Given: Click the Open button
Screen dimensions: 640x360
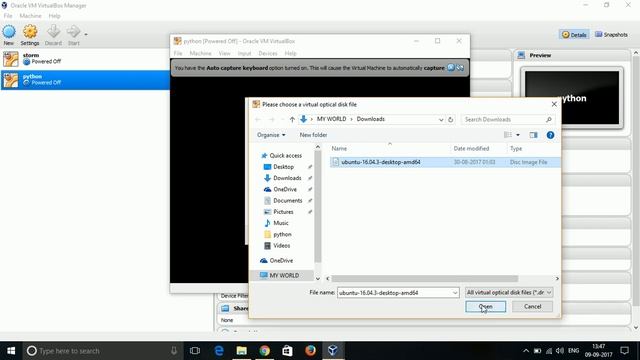Looking at the screenshot, I should pyautogui.click(x=485, y=307).
